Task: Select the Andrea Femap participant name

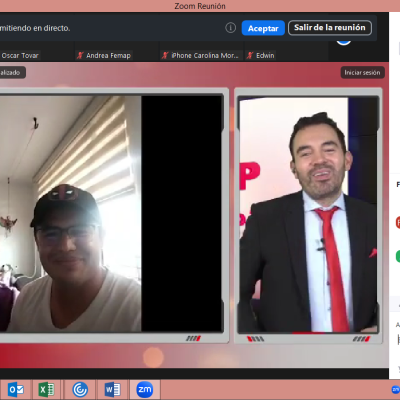Action: click(x=108, y=55)
